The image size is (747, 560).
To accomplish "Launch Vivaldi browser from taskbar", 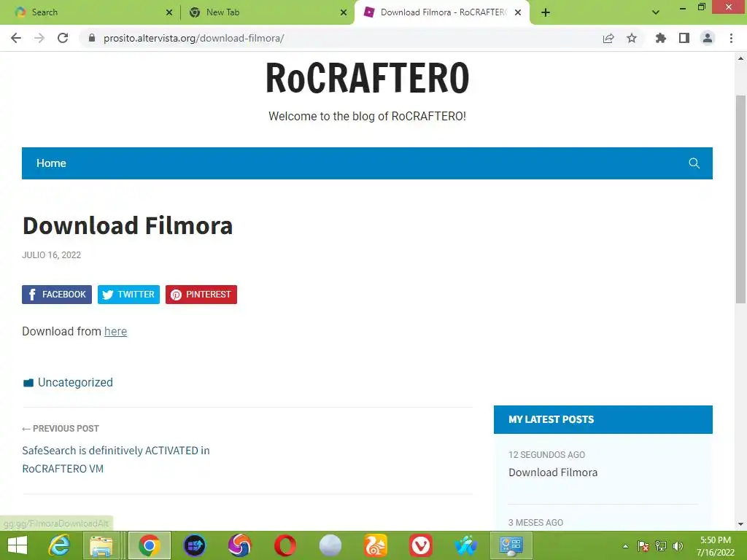I will coord(421,545).
